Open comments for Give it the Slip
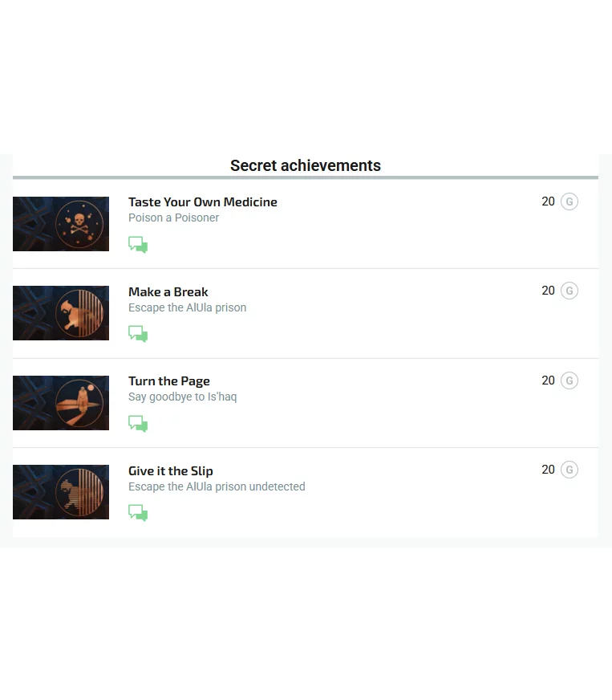 click(138, 513)
